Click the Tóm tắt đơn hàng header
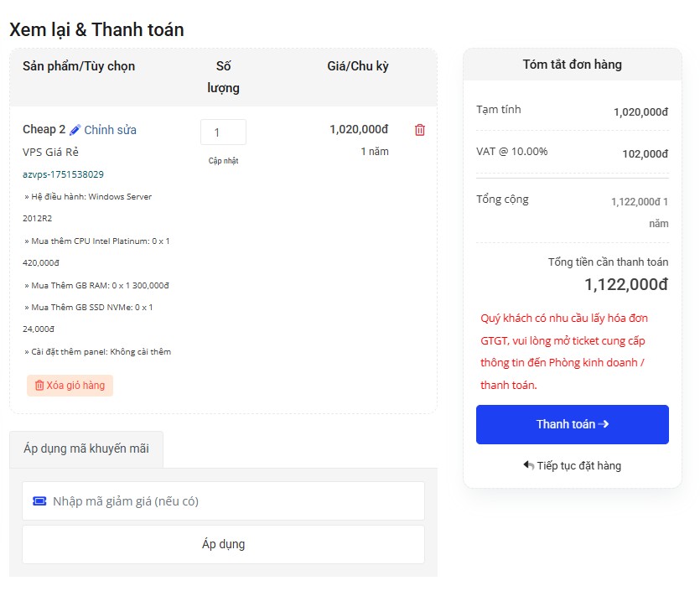Image resolution: width=700 pixels, height=591 pixels. [572, 65]
